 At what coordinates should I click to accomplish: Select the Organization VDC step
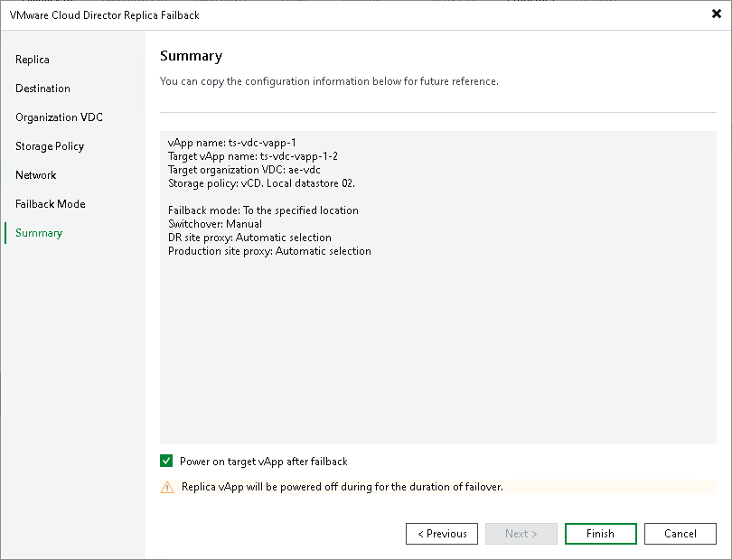click(59, 117)
